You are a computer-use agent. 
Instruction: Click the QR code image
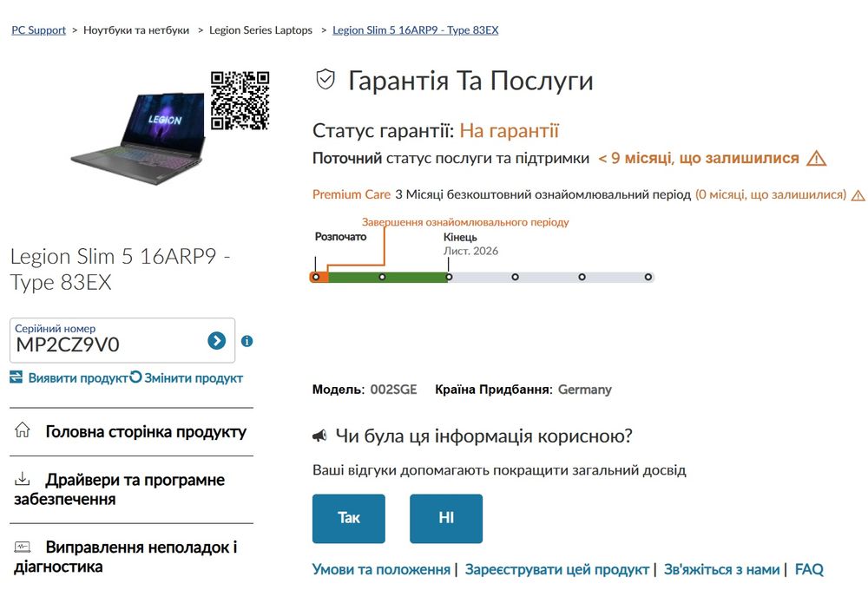tap(240, 100)
